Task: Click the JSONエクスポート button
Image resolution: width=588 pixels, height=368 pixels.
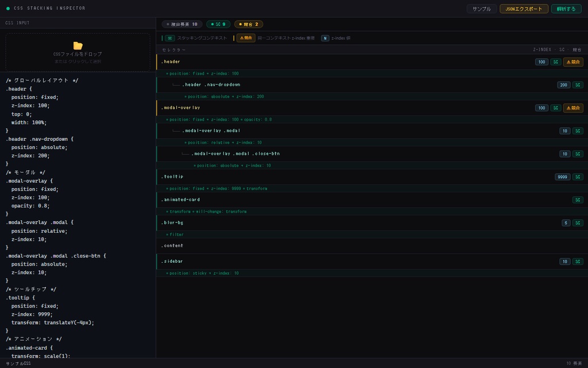Action: tap(524, 9)
